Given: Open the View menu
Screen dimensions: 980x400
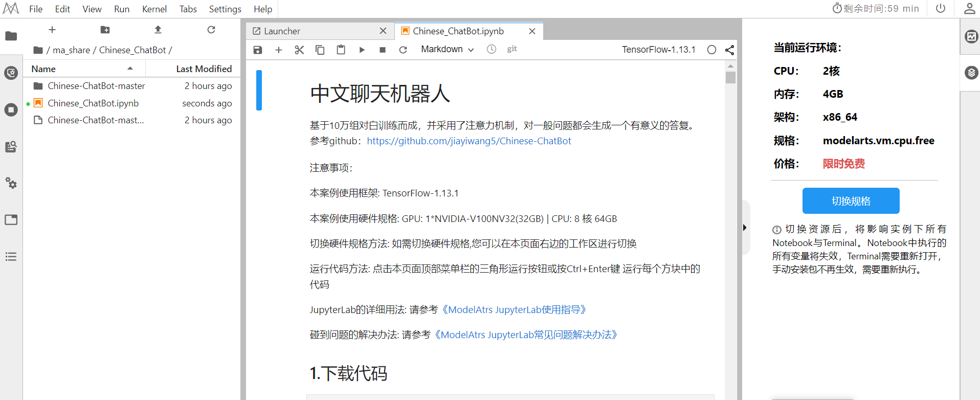Looking at the screenshot, I should point(92,9).
